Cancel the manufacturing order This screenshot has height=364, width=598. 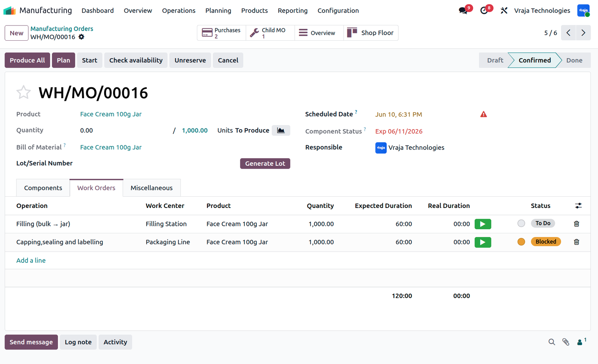[x=228, y=60]
